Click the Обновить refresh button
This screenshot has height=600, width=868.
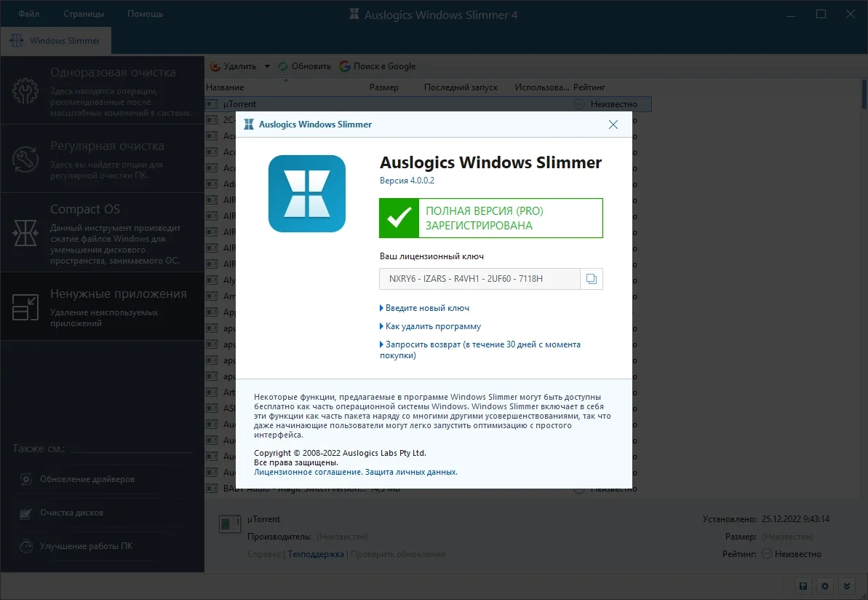click(x=304, y=66)
